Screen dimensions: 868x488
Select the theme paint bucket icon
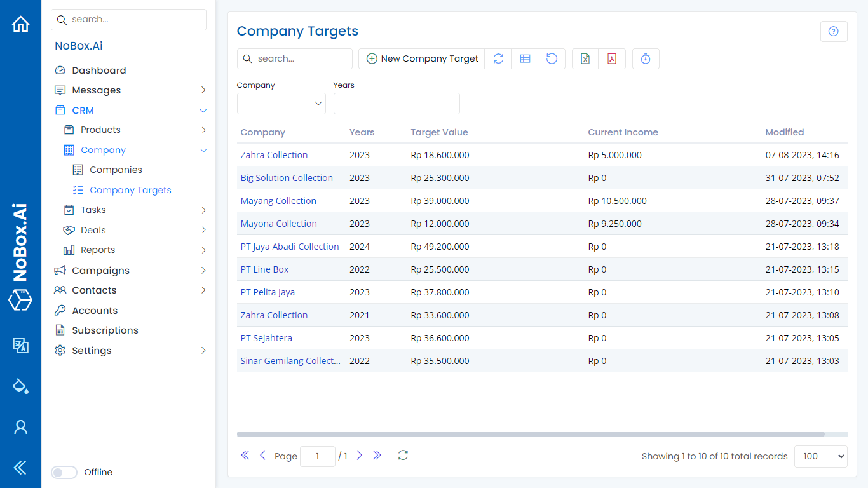pyautogui.click(x=21, y=386)
